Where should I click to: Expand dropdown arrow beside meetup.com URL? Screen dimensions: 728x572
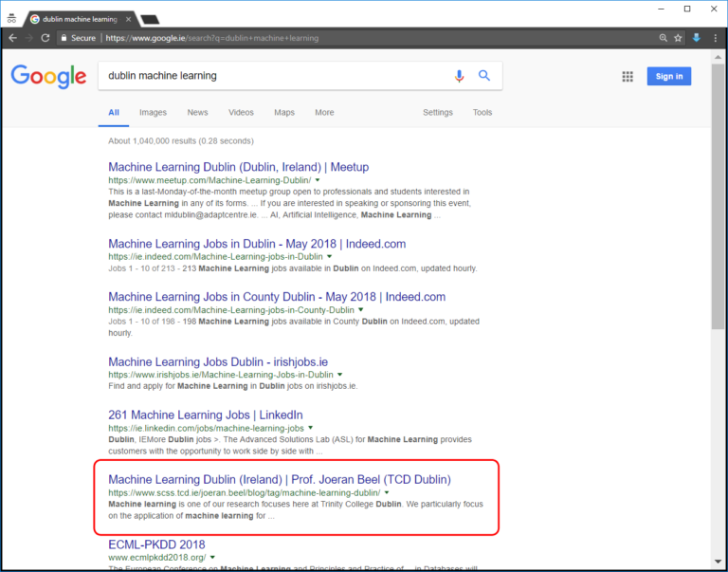point(318,180)
